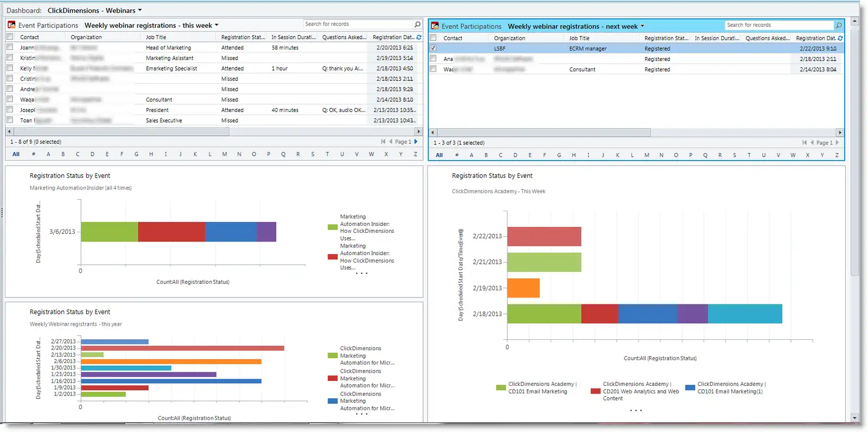Click red swatch for CD201 Web Analytics legend
The height and width of the screenshot is (432, 868).
[596, 391]
